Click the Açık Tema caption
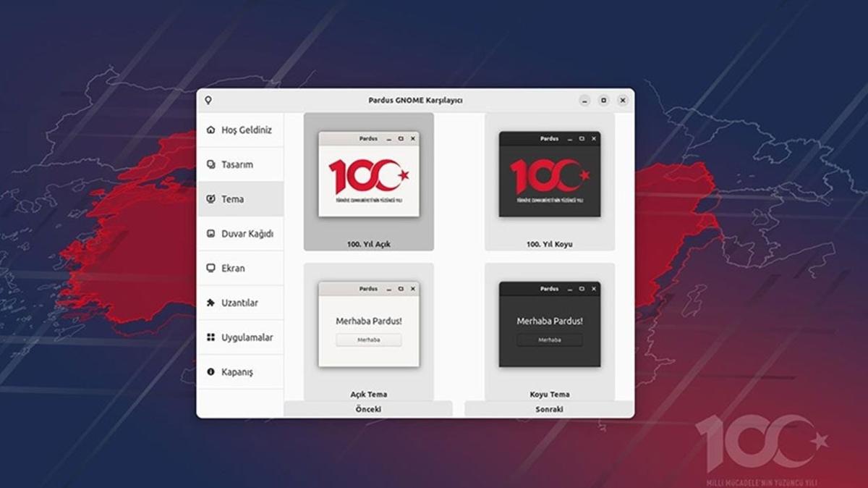The height and width of the screenshot is (488, 868). [x=369, y=395]
